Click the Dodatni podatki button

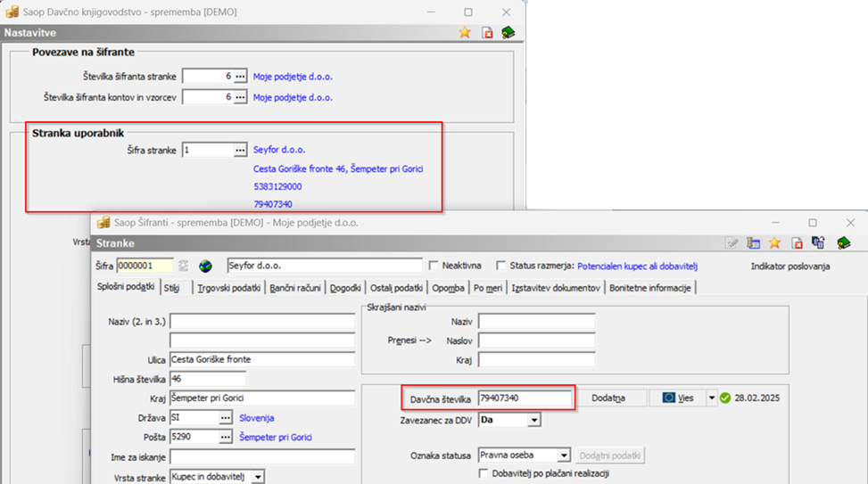(x=610, y=455)
